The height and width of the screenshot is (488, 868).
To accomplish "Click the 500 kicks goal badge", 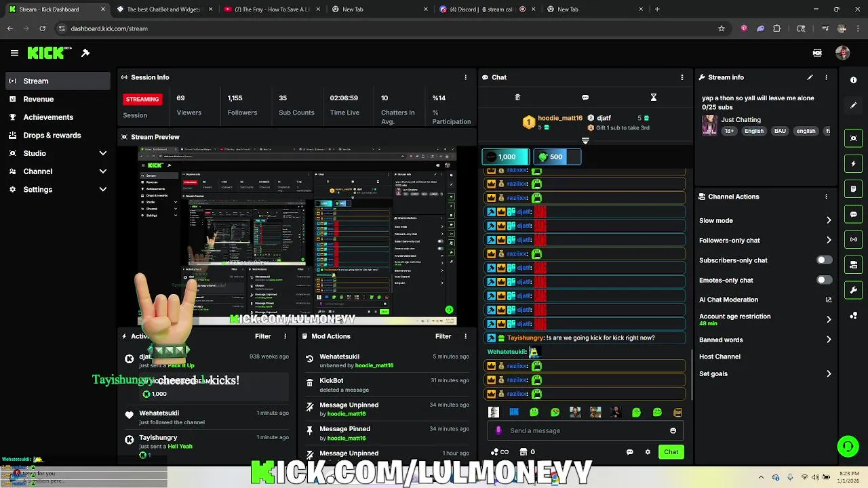I will [x=557, y=157].
